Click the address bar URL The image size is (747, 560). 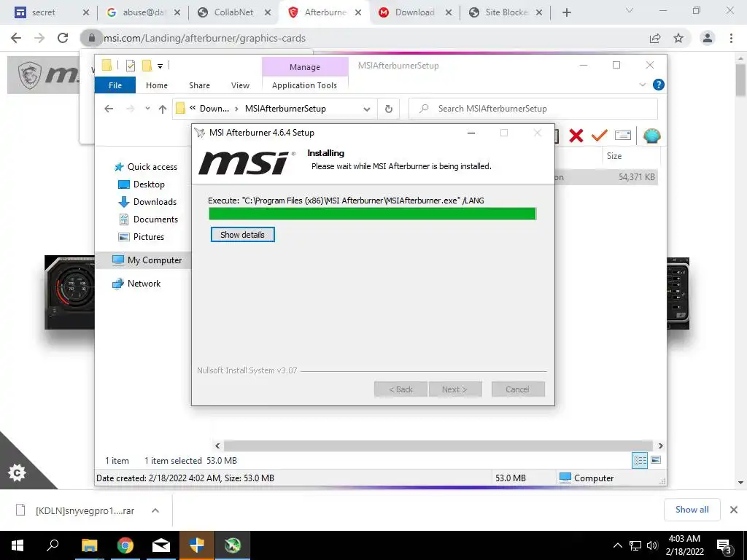pos(205,38)
